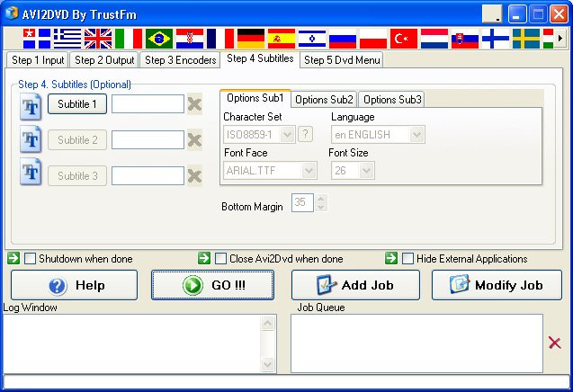Enable Shutdown when done checkbox

[30, 259]
